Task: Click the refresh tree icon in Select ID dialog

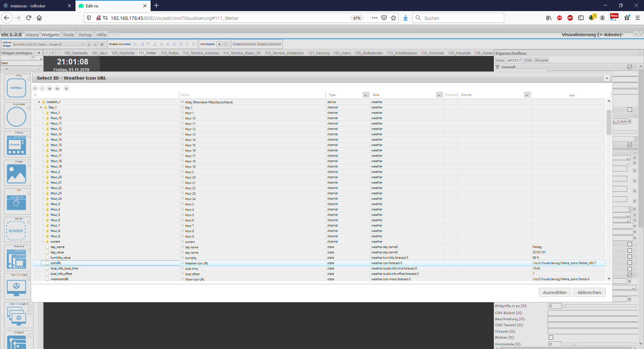Action: [x=35, y=88]
